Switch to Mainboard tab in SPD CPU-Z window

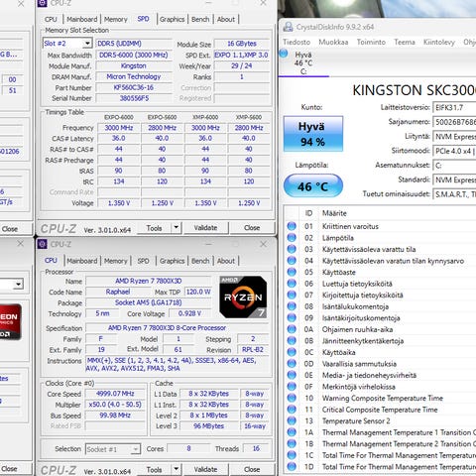pyautogui.click(x=82, y=19)
